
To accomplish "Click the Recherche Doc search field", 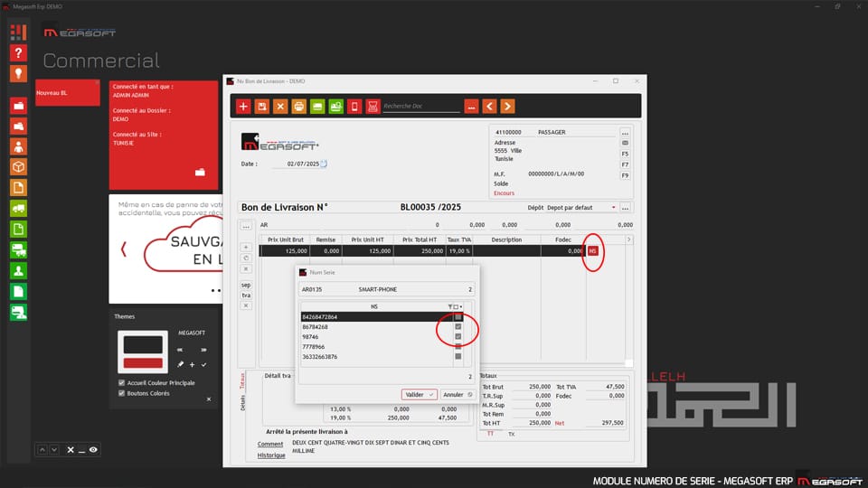I will 420,107.
